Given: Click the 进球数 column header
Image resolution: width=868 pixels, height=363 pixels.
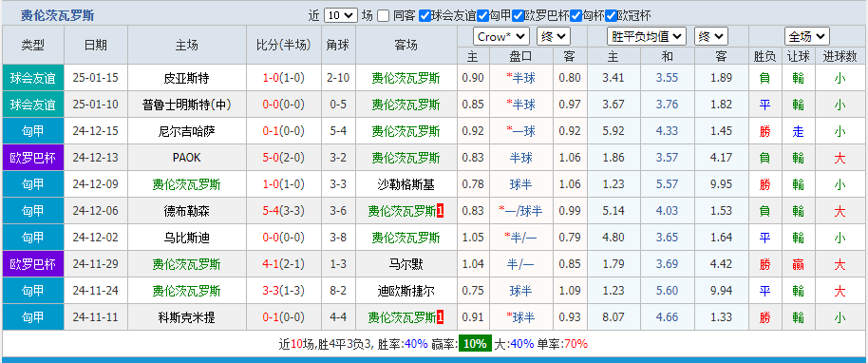Looking at the screenshot, I should [x=840, y=56].
